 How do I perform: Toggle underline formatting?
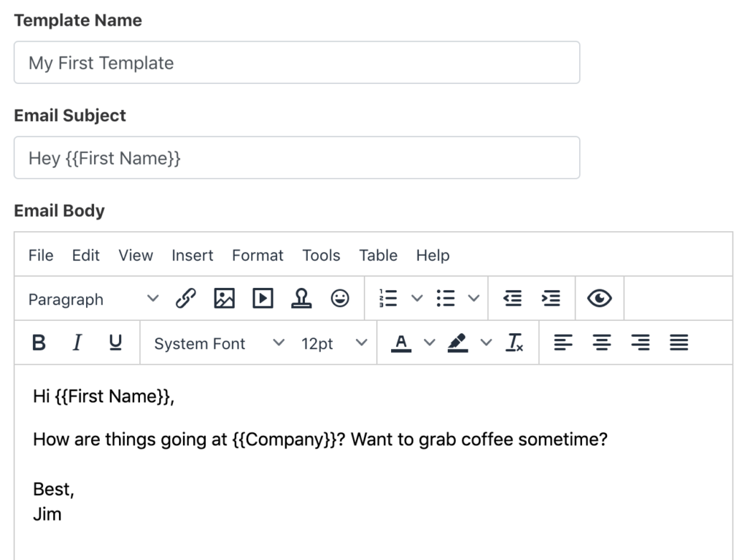[115, 343]
